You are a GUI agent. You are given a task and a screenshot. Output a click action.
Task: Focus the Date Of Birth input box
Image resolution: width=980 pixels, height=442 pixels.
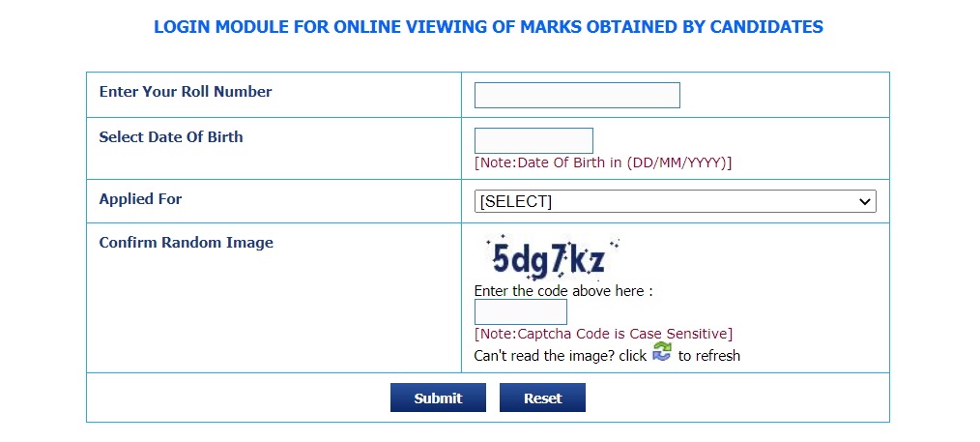[x=533, y=140]
